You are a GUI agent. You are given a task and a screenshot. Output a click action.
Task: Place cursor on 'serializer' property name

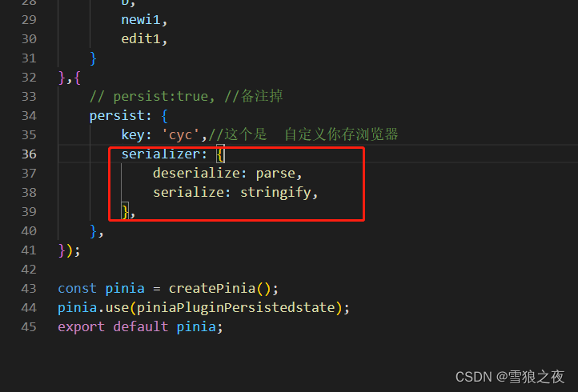161,154
